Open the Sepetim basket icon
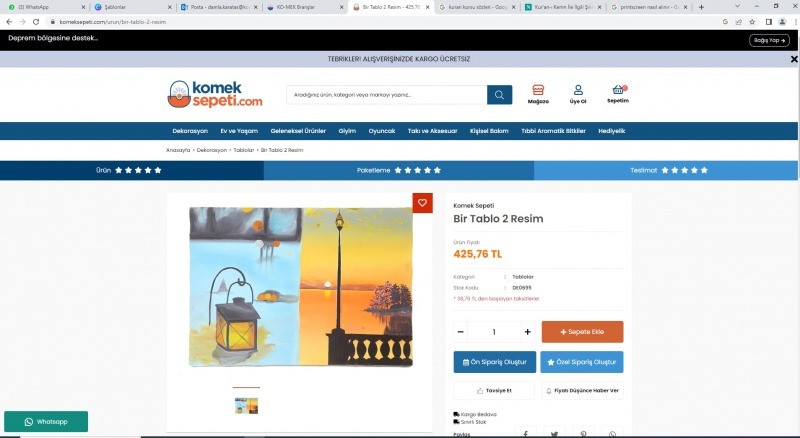 click(618, 94)
